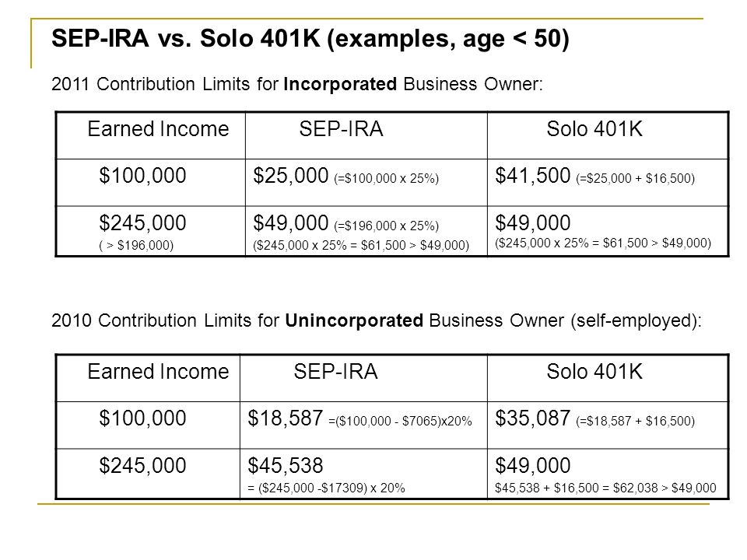Click the $41,500 Solo 401K cell
This screenshot has width=747, height=560.
(608, 183)
